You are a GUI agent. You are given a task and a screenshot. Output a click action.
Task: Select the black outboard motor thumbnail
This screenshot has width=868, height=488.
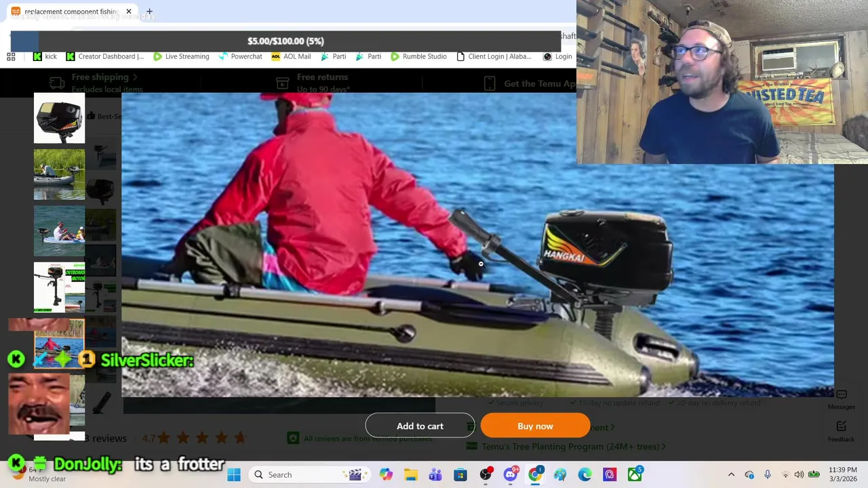tap(60, 118)
